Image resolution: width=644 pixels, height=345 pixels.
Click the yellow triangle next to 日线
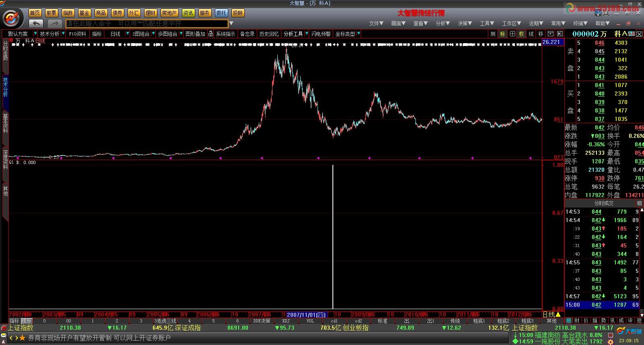tap(558, 314)
